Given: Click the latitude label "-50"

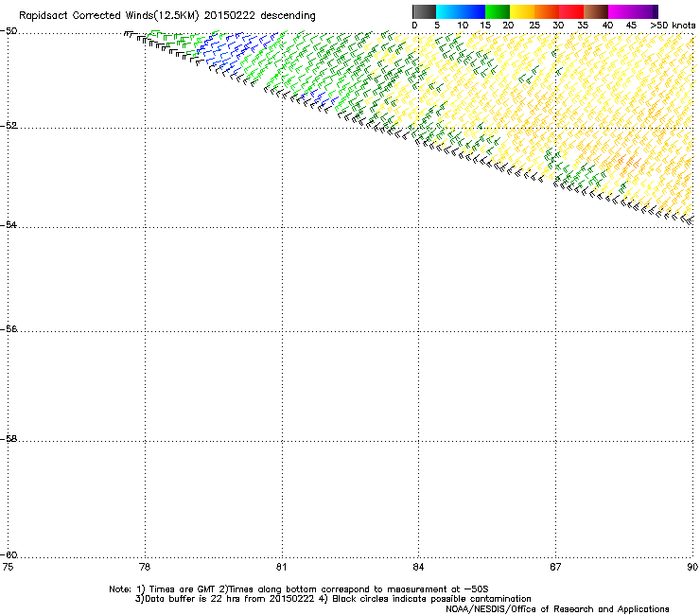Looking at the screenshot, I should pos(9,31).
